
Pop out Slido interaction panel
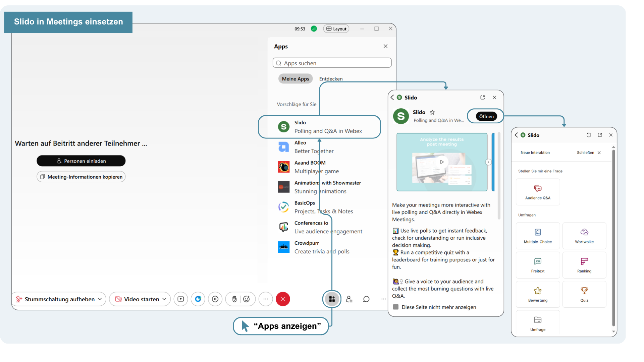tap(600, 135)
